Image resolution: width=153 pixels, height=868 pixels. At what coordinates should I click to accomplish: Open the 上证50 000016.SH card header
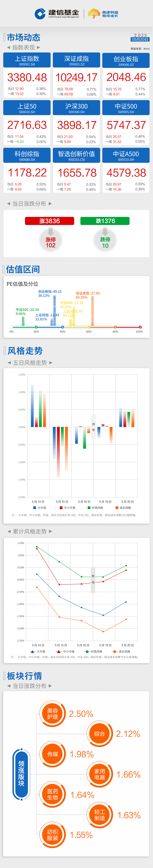click(x=27, y=108)
